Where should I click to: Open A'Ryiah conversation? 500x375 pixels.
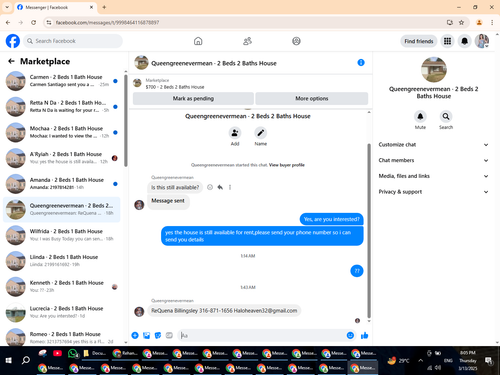(62, 158)
